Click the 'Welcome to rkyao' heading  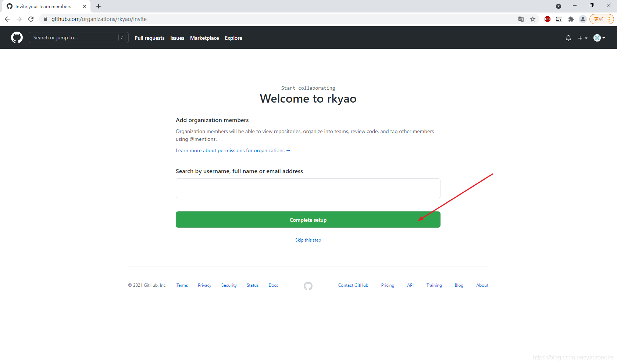[308, 99]
